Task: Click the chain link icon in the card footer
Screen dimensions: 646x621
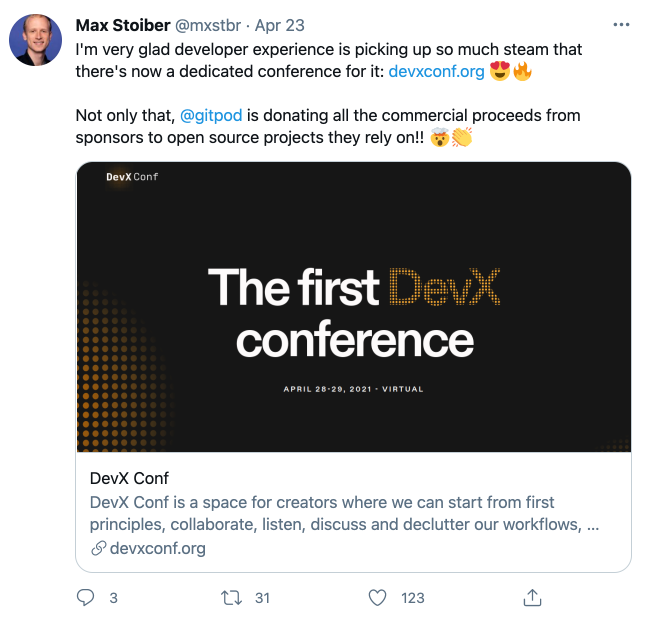Action: [x=98, y=549]
